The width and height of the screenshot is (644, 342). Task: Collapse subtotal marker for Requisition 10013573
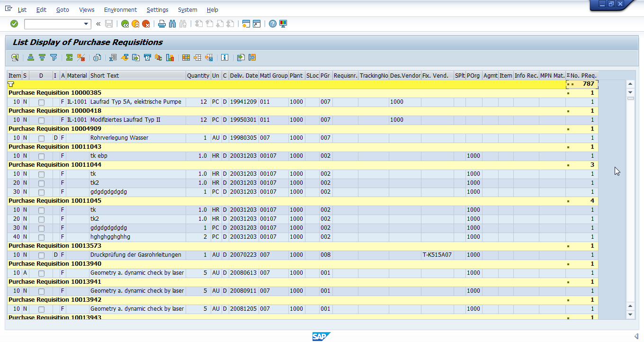pyautogui.click(x=568, y=246)
